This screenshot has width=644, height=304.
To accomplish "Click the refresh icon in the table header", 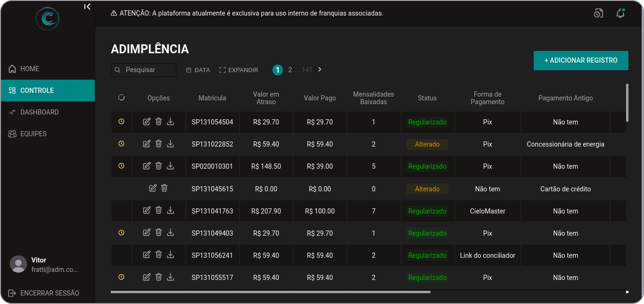I will [x=121, y=98].
